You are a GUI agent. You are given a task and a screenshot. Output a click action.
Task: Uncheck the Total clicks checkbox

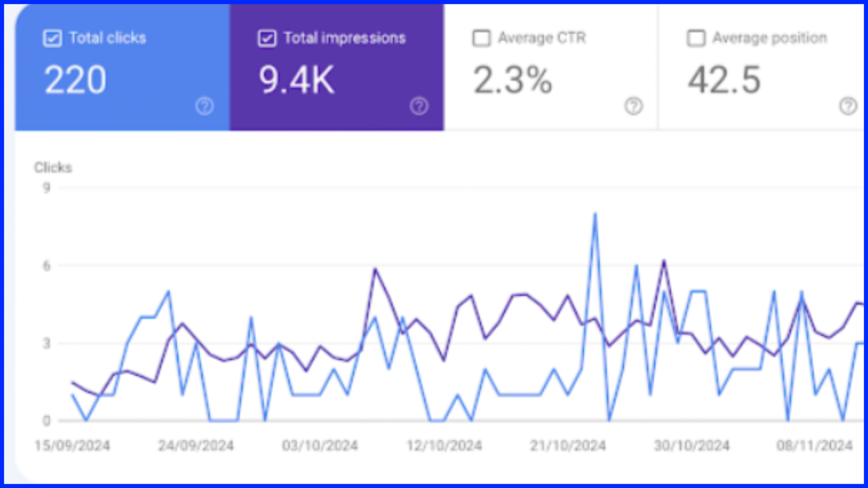point(52,38)
